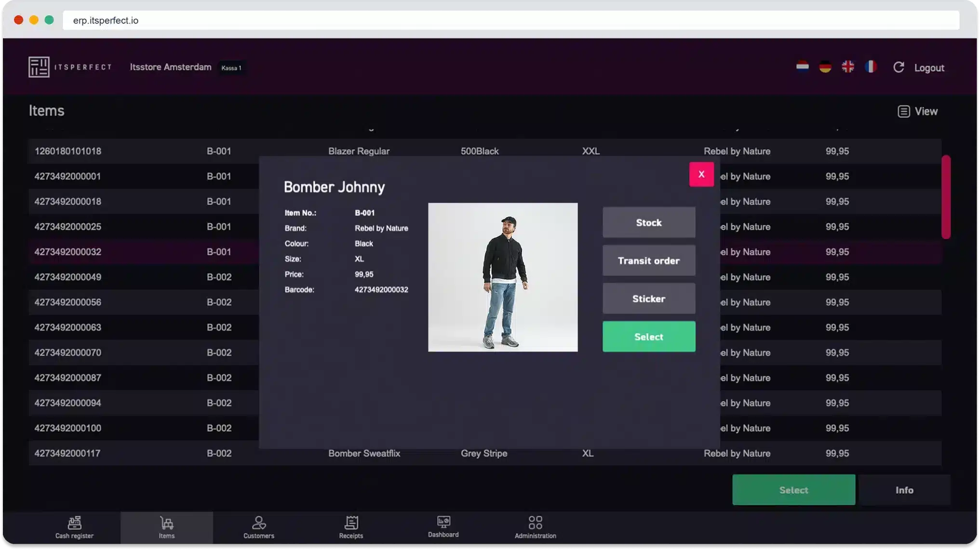
Task: Open the Administration tab
Action: pos(535,527)
